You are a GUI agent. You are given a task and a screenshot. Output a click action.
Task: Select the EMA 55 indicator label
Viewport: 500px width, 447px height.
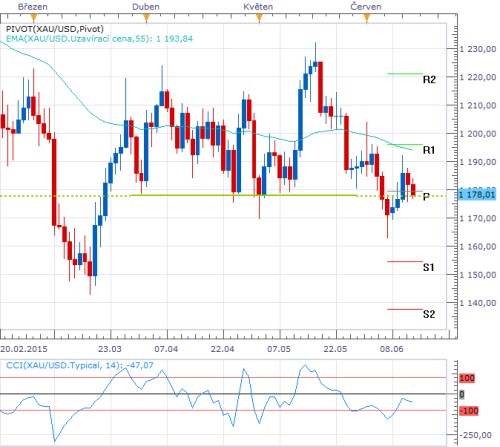tap(99, 39)
